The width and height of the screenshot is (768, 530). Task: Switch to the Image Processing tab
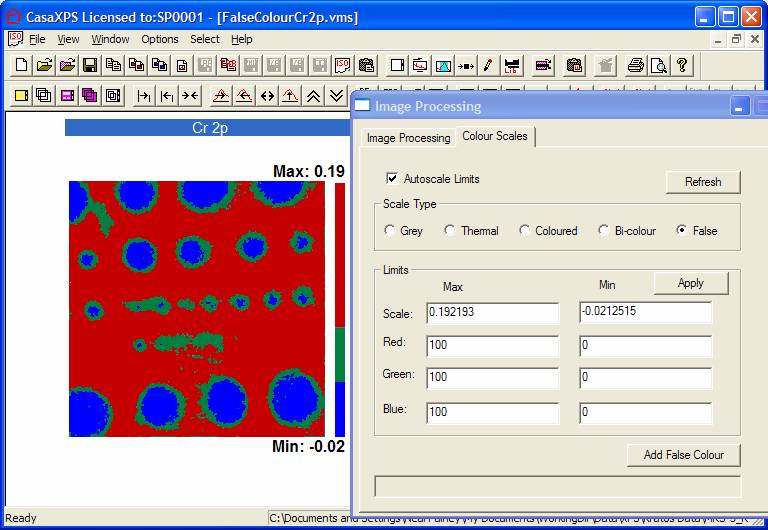click(x=408, y=138)
